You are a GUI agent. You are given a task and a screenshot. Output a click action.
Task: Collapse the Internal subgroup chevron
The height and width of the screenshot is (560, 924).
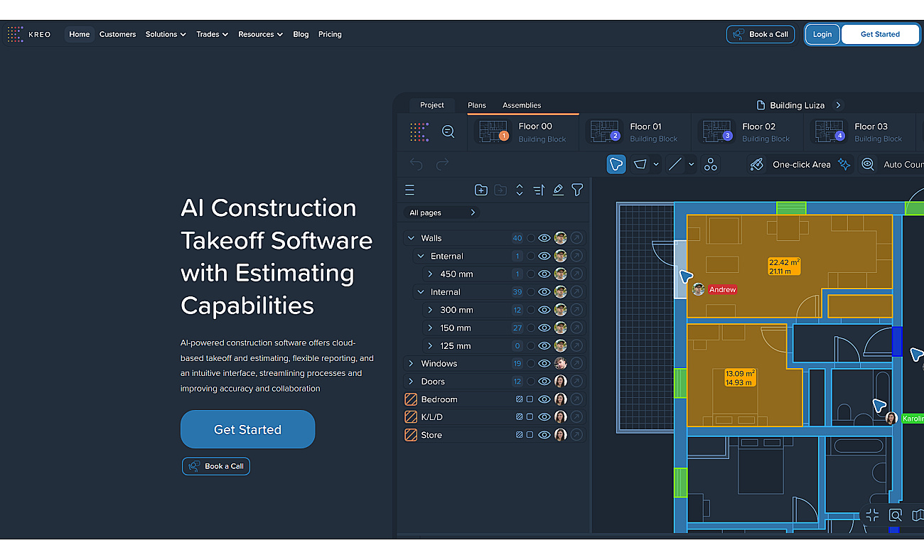[421, 292]
